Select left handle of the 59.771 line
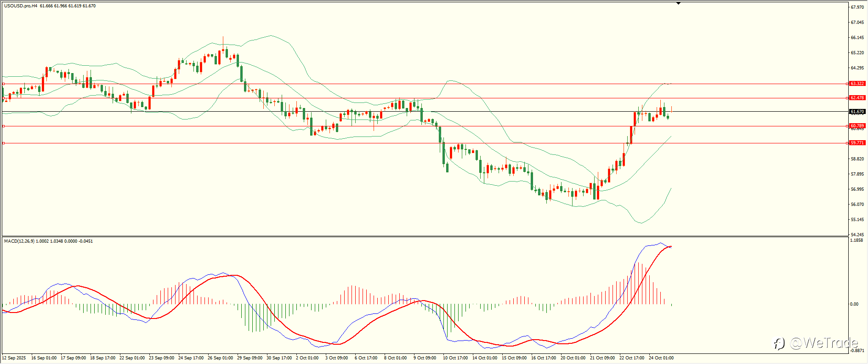The height and width of the screenshot is (364, 868). tap(4, 143)
